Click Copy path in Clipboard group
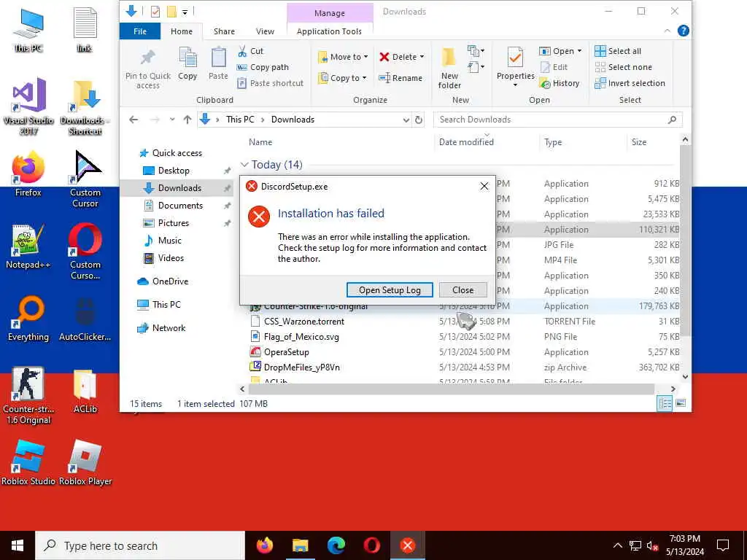 263,67
